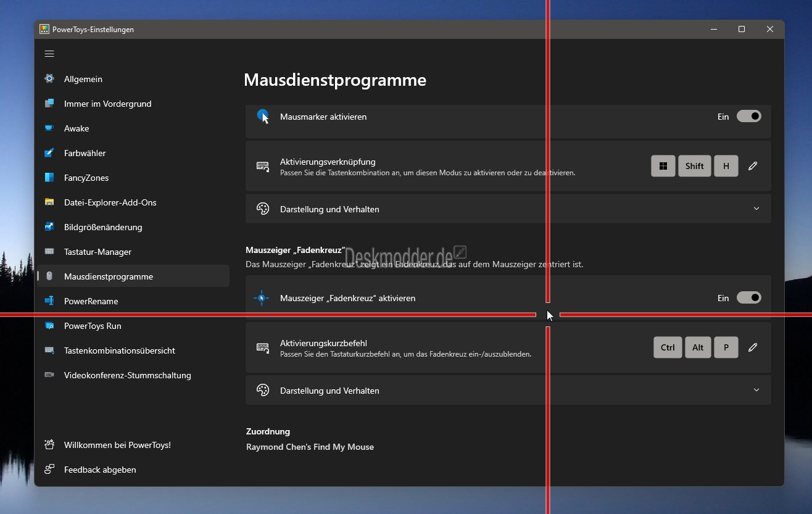This screenshot has height=514, width=812.
Task: Click the Datei-Explorer-Add-Ons folder icon
Action: 49,202
